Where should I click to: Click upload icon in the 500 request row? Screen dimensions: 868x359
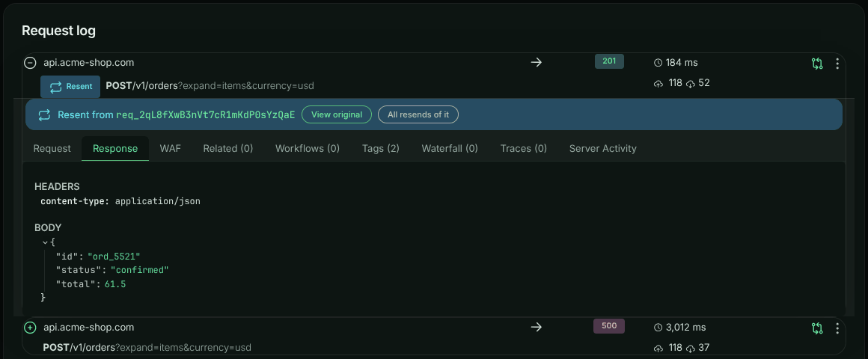tap(658, 349)
